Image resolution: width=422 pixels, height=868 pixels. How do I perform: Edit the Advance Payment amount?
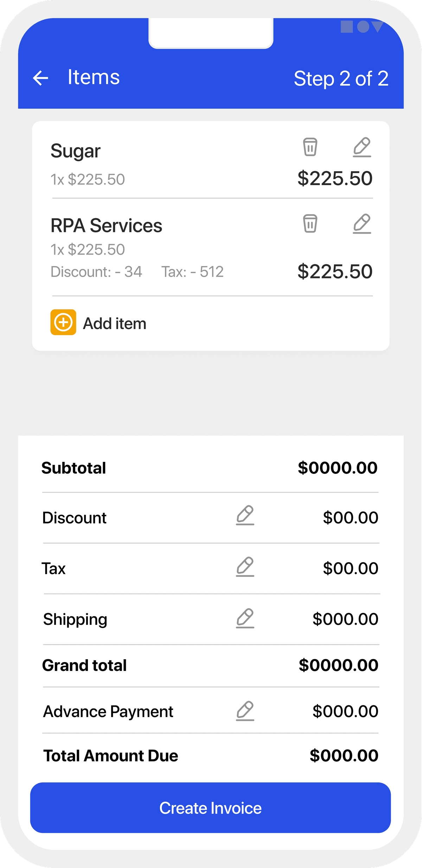(245, 711)
